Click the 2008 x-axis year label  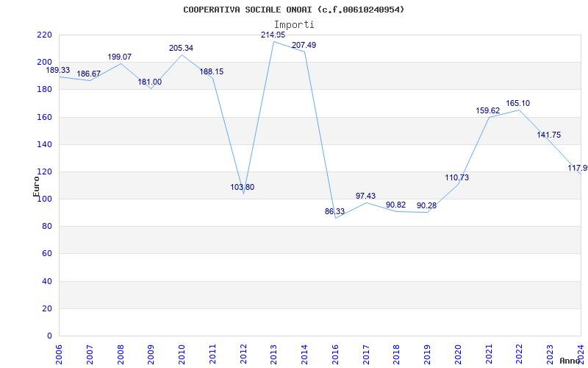121,355
